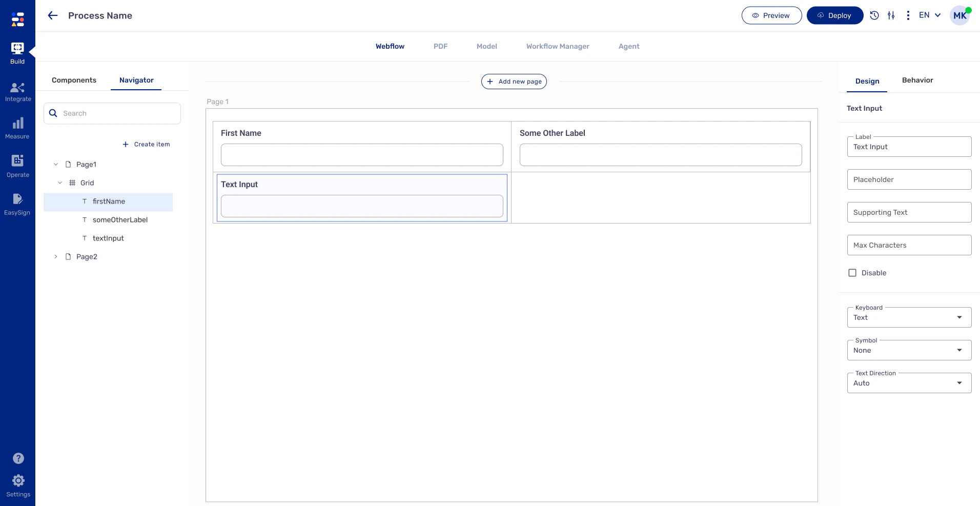Select the Operate sidebar icon
The image size is (980, 506).
pos(17,166)
